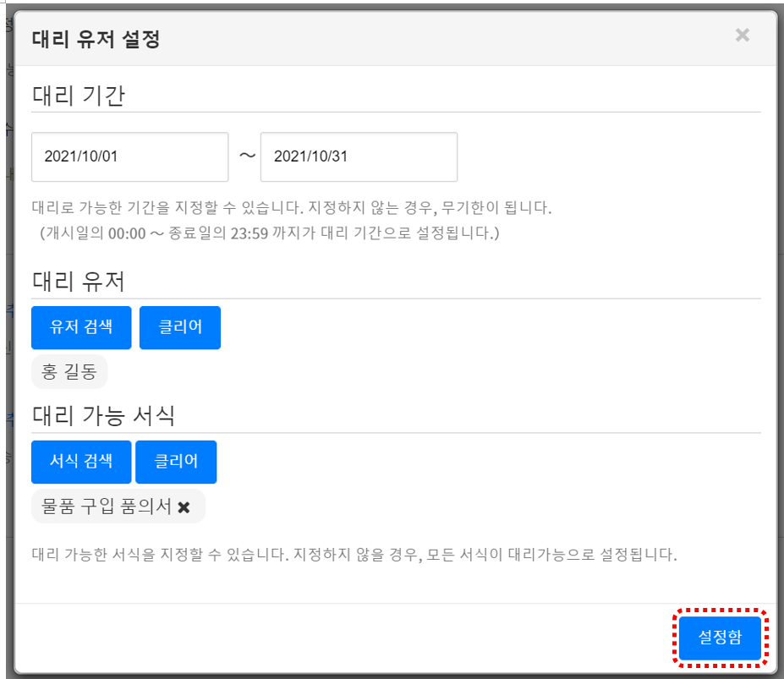Screen dimensions: 784x679
Task: Click the tilde separator between date fields
Action: point(247,156)
